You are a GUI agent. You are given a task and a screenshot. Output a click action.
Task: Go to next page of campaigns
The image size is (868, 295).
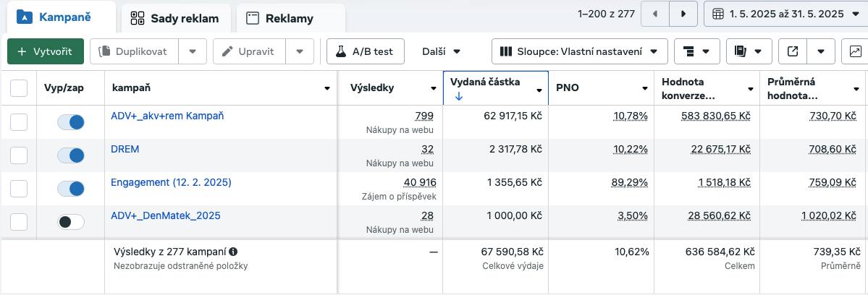pos(682,14)
